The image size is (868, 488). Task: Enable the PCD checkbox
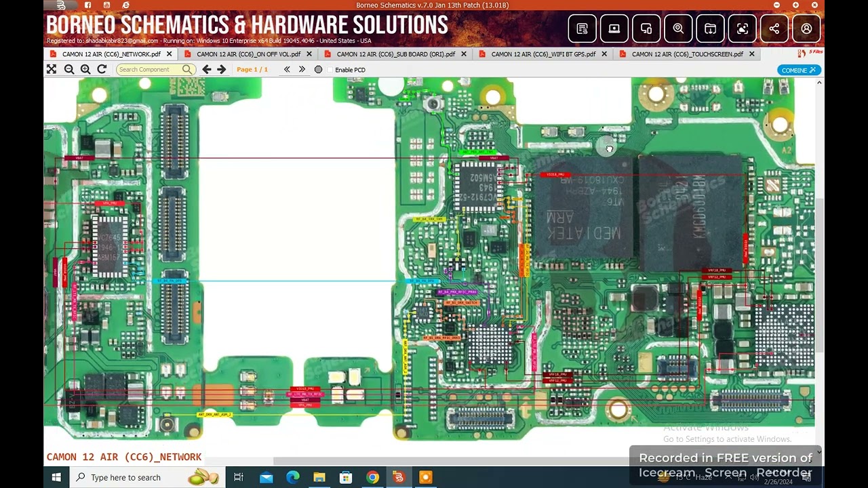click(331, 70)
